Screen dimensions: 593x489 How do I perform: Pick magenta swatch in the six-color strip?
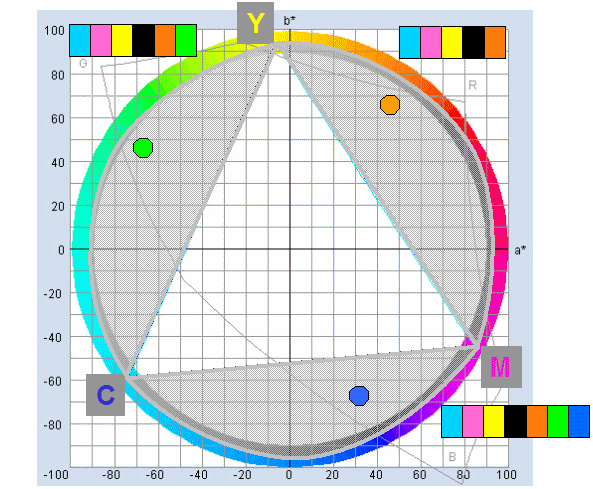[101, 40]
